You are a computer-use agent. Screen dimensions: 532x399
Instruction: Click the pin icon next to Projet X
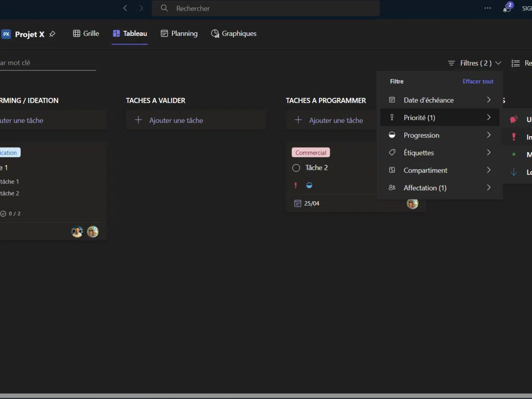(x=52, y=34)
